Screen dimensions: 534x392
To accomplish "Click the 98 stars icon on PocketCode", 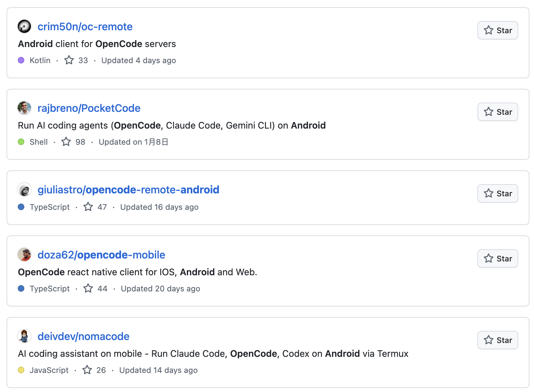I will click(66, 142).
